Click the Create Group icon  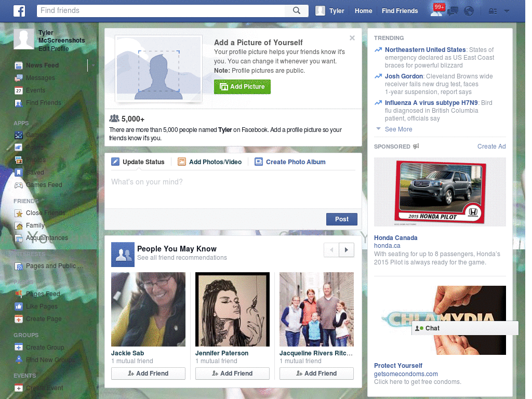(x=19, y=348)
